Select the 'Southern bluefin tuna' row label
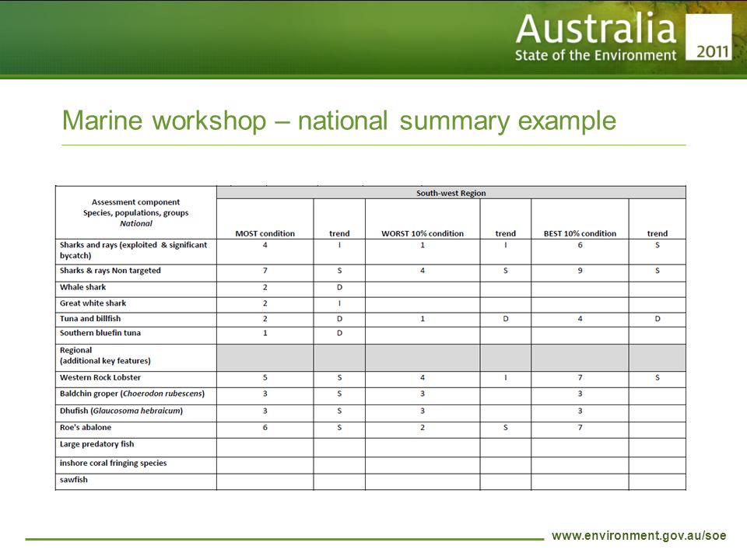This screenshot has height=560, width=747. coord(100,333)
